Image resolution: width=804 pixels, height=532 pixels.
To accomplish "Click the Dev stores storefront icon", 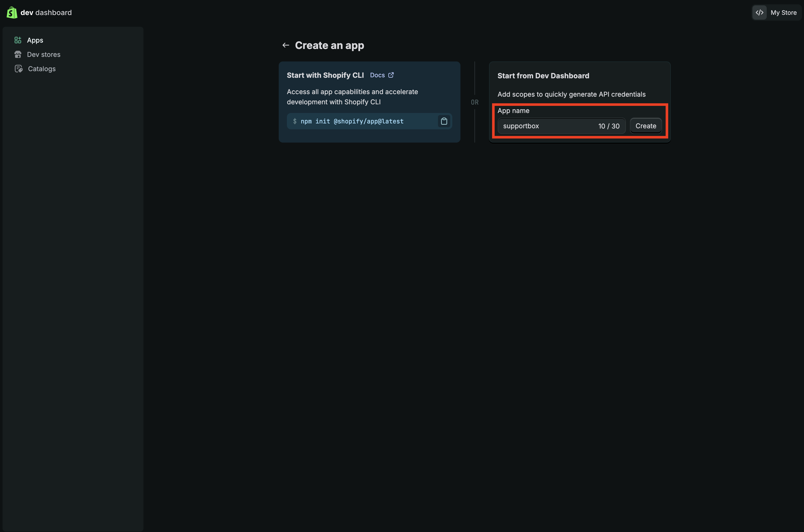I will pos(18,54).
